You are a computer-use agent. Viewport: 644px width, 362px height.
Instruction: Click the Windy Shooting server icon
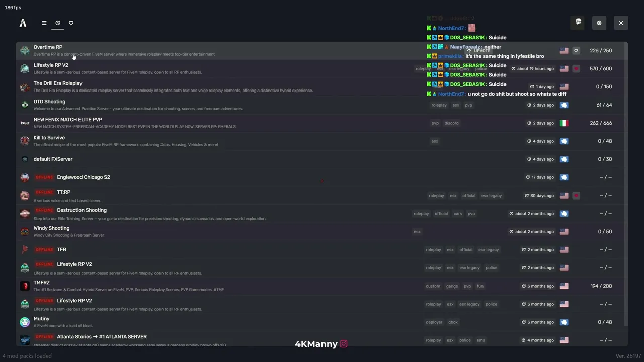(25, 231)
